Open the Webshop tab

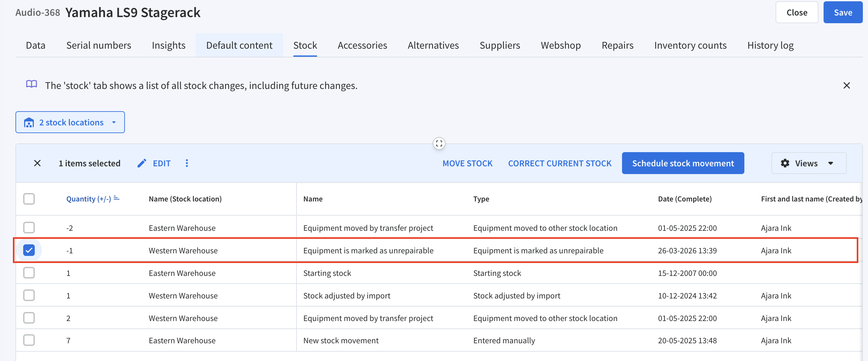coord(561,45)
